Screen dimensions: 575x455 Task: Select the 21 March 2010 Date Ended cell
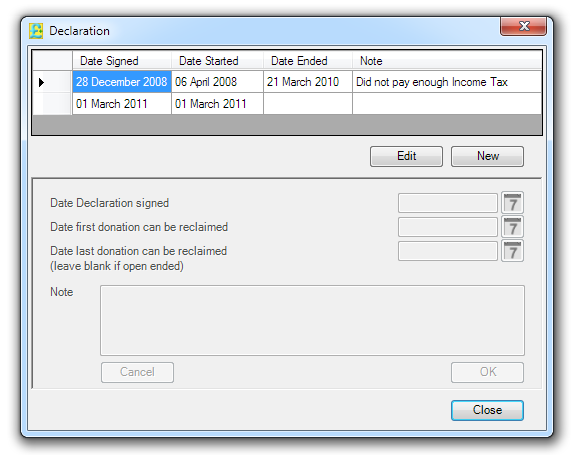click(308, 82)
